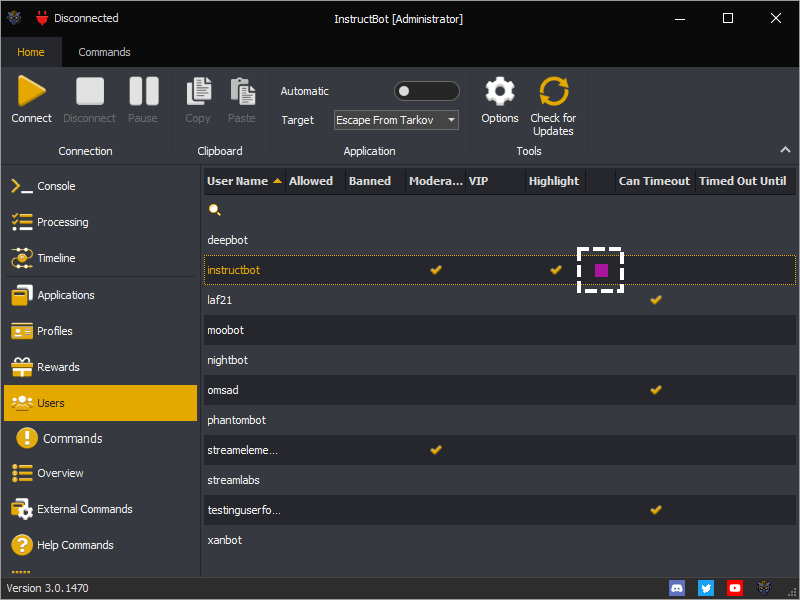800x600 pixels.
Task: Toggle the Automatic switch
Action: (426, 91)
